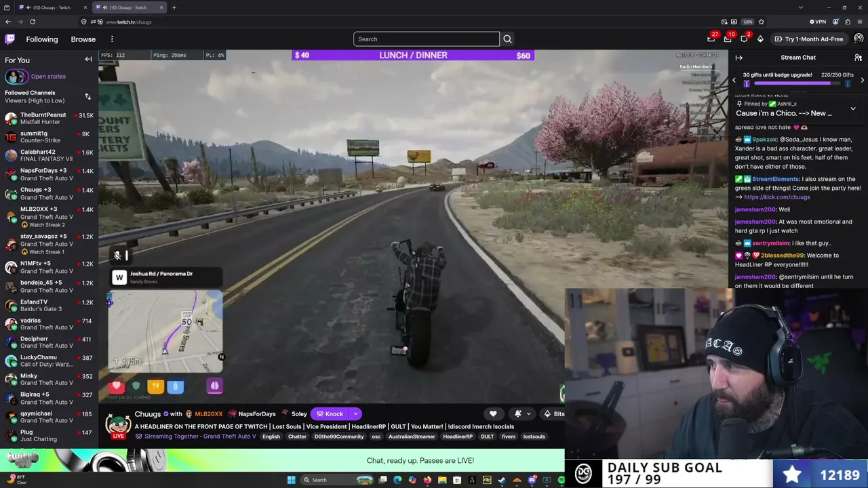Open the kick.com/chuugs link in chat
Image resolution: width=868 pixels, height=488 pixels.
777,197
